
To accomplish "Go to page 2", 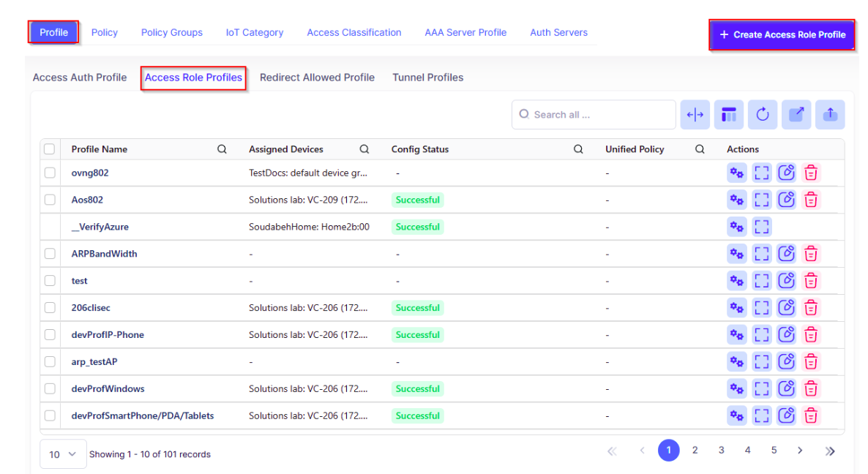I will tap(695, 450).
